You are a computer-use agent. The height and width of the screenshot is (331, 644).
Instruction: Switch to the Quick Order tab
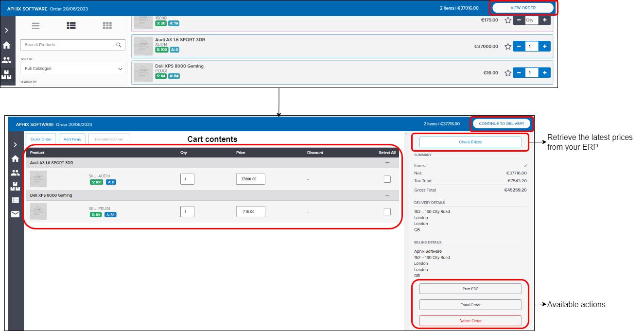pos(41,139)
